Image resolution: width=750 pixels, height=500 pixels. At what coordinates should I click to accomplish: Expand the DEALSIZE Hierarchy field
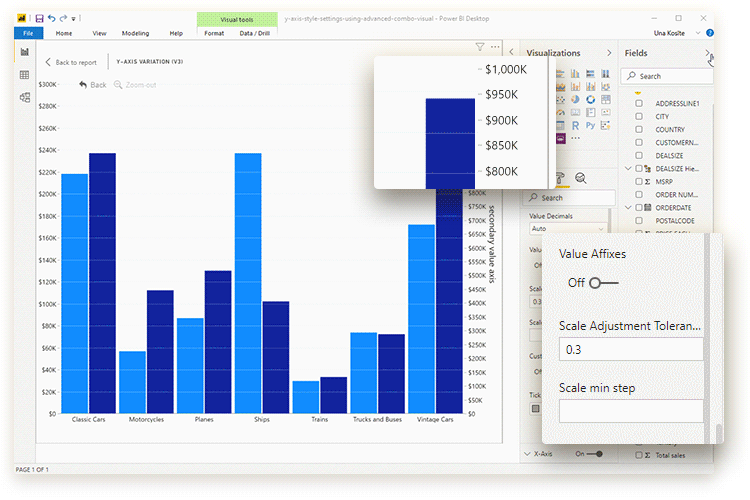click(628, 168)
